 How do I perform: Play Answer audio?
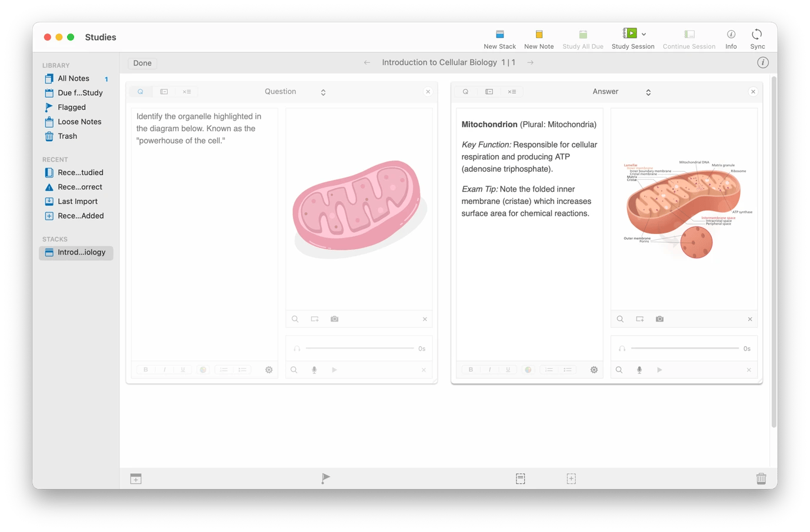[659, 370]
